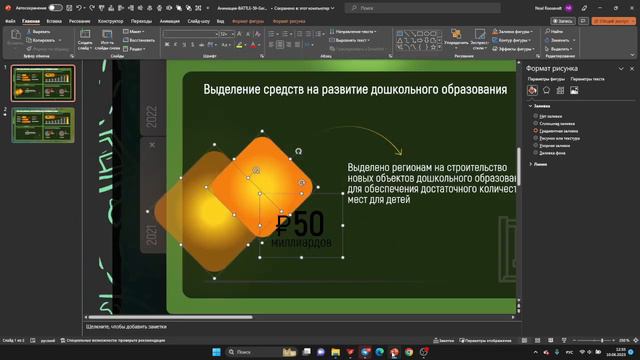Open Параметры фигуры tab in format pane

point(546,79)
